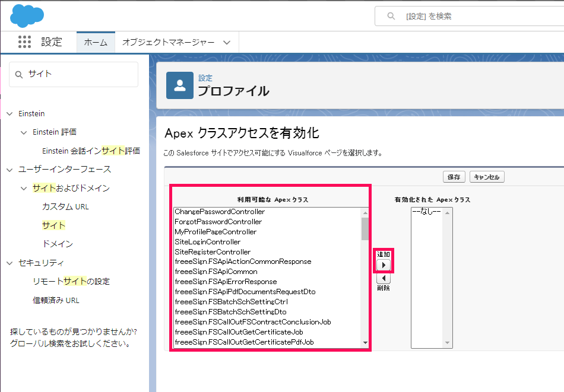
Task: Click the profile person icon
Action: click(x=180, y=85)
